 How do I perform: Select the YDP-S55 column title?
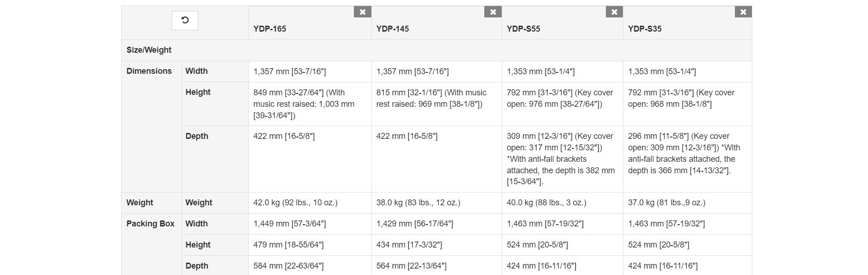[523, 28]
